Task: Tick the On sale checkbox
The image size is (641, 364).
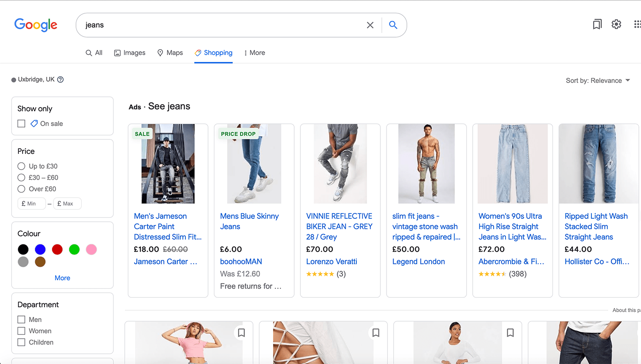Action: coord(21,123)
